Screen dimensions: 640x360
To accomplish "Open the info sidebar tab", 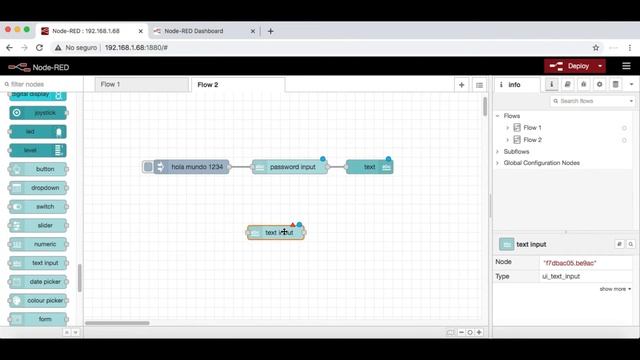I will pyautogui.click(x=517, y=84).
